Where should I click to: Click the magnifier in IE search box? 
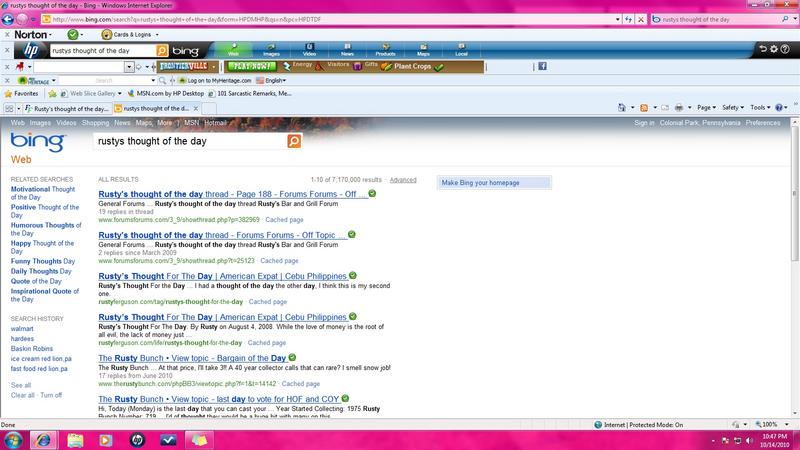(x=785, y=19)
